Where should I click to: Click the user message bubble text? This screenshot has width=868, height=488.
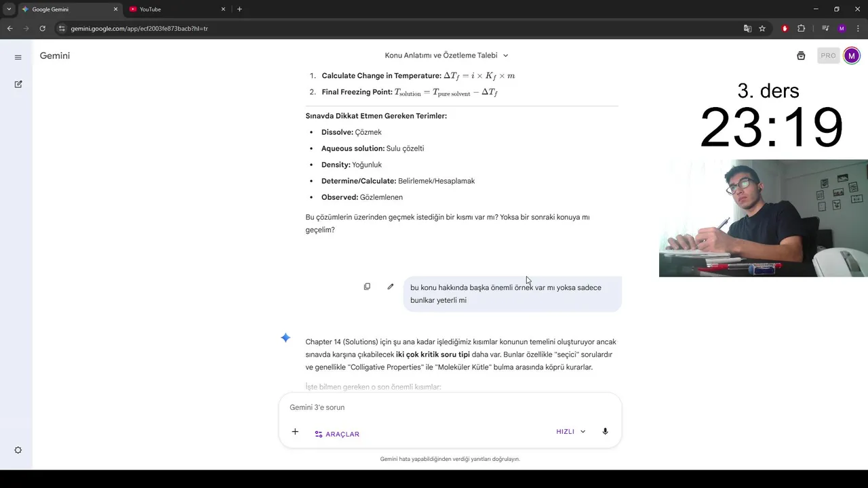click(506, 293)
